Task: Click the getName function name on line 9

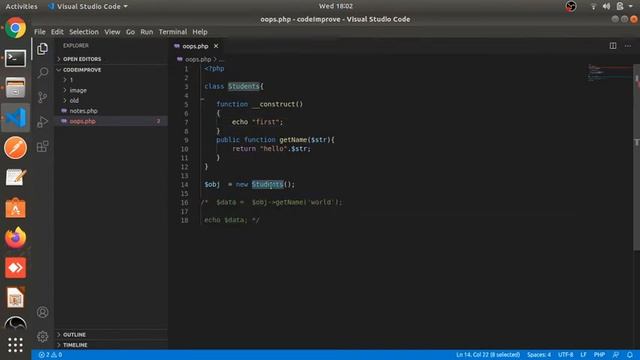Action: pyautogui.click(x=293, y=140)
